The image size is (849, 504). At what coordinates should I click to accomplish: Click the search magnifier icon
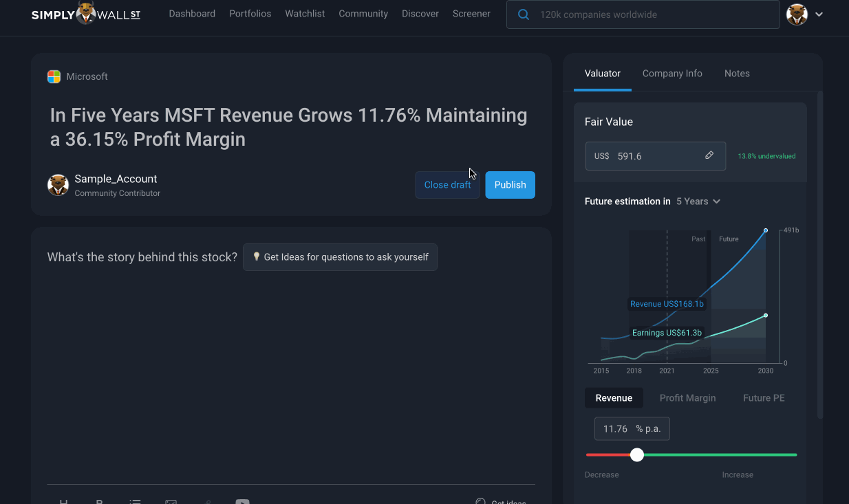point(524,14)
